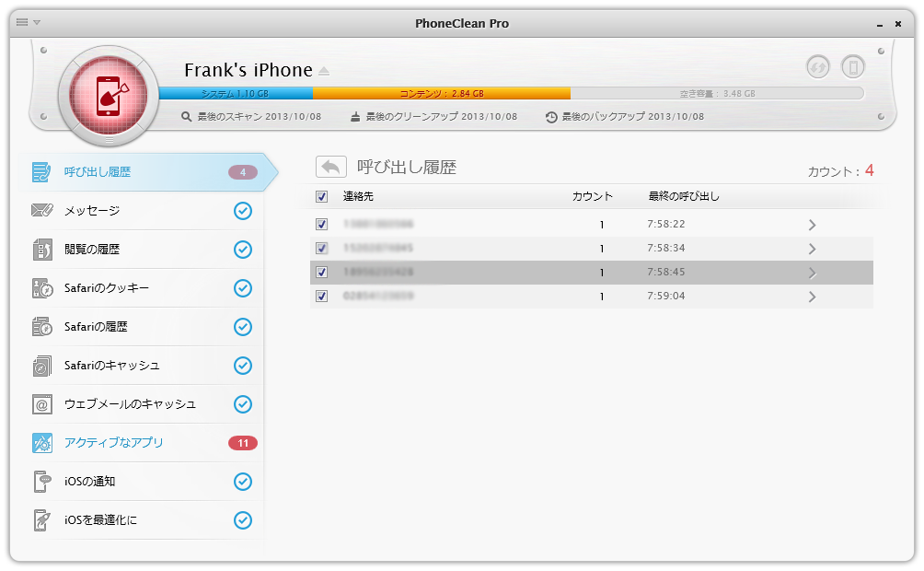Click the orange コンテンツ 2.84 GB storage segment
Viewport: 924px width, 571px height.
click(x=442, y=93)
